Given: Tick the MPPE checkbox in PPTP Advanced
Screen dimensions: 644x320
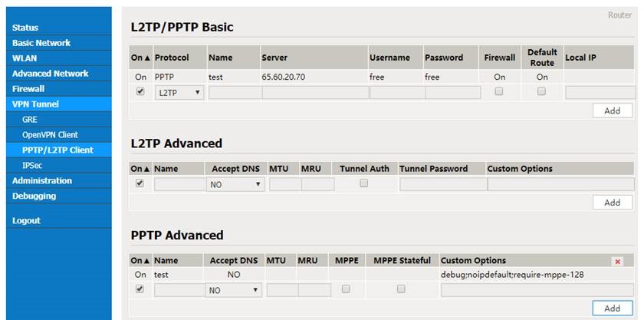Looking at the screenshot, I should 346,289.
